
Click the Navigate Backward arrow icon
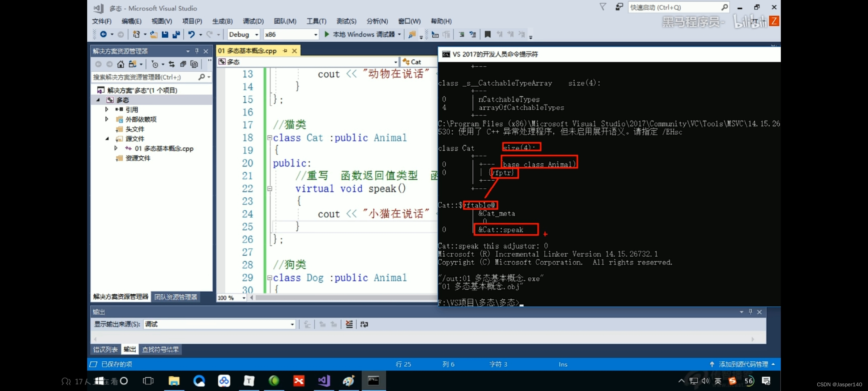click(x=103, y=34)
